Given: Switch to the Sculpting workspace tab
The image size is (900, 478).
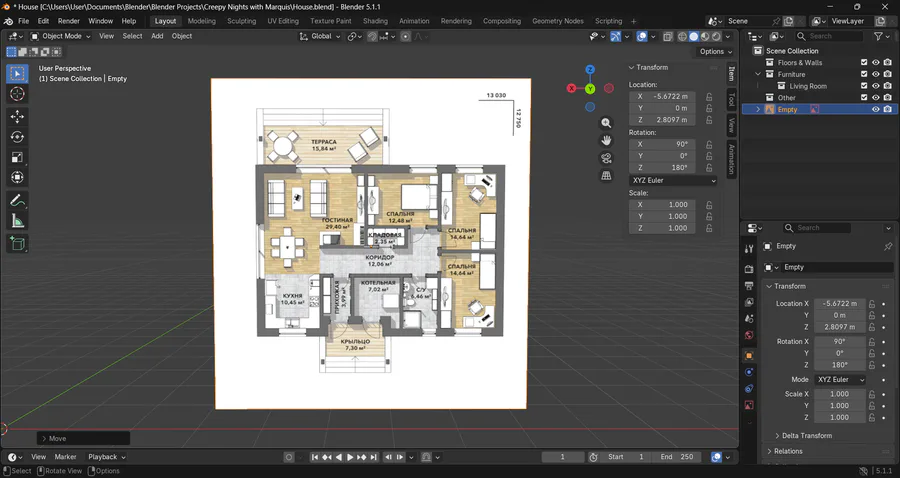Looking at the screenshot, I should click(x=241, y=21).
